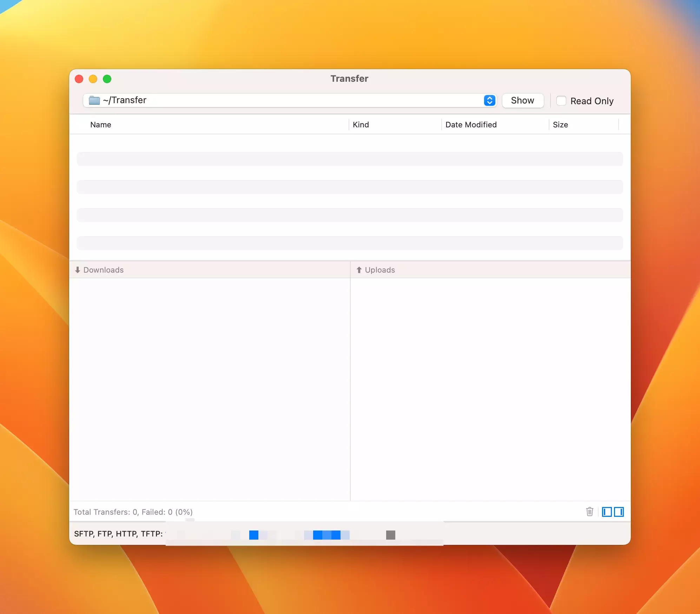Viewport: 700px width, 614px height.
Task: Sort files by the Name column
Action: coord(101,125)
